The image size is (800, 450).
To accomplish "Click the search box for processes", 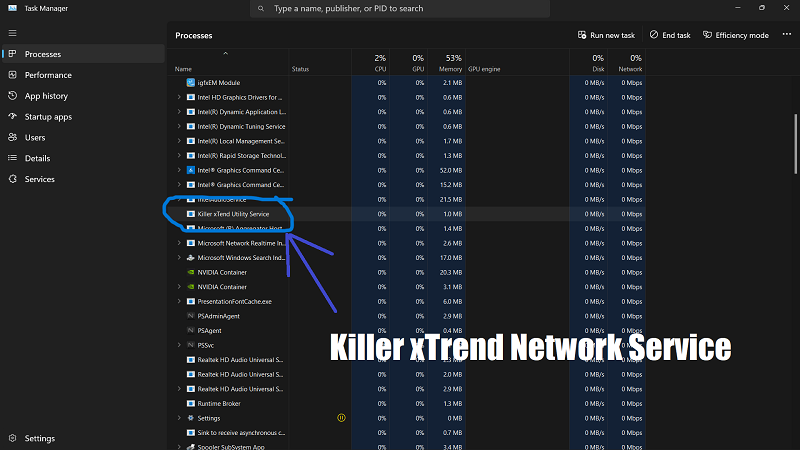I will click(399, 9).
